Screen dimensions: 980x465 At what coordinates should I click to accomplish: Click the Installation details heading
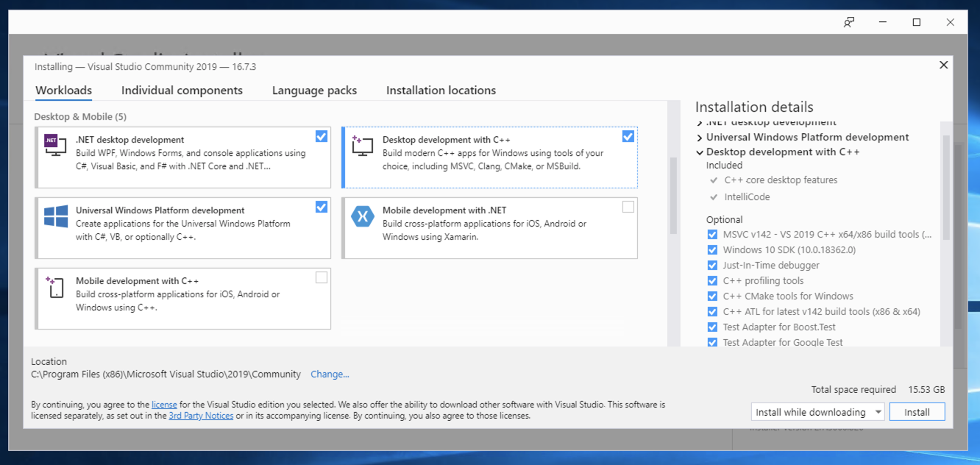click(754, 107)
